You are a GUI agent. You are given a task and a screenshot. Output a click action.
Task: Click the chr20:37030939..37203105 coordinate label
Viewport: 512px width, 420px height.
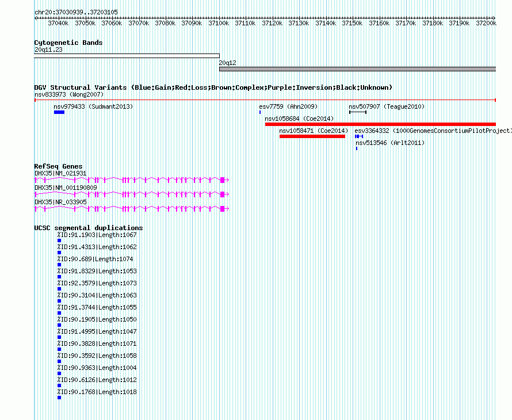pos(76,12)
